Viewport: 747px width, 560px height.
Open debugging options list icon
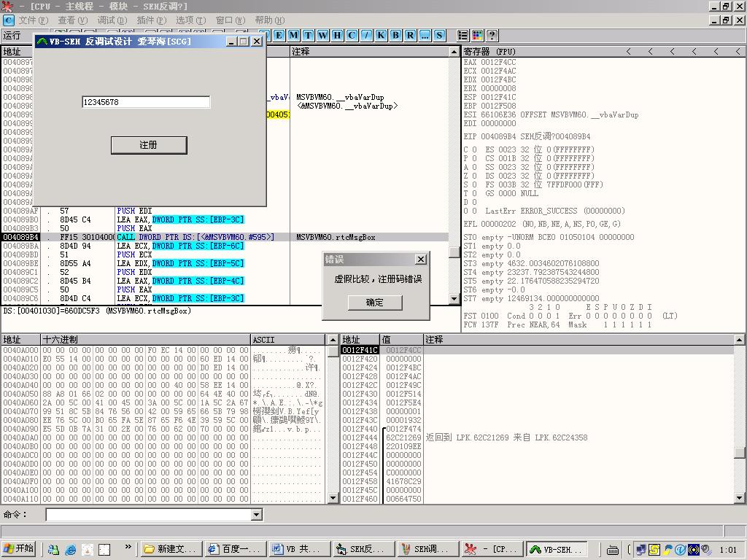[462, 35]
